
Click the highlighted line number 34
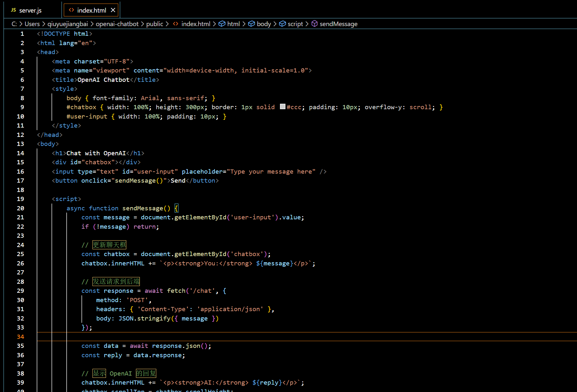click(20, 337)
